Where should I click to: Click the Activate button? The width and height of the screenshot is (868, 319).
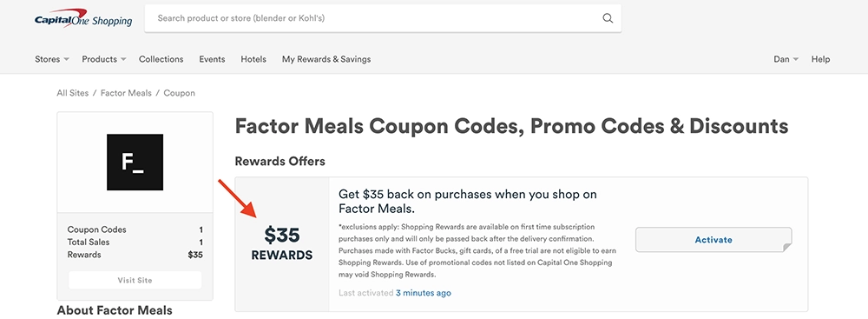pos(713,240)
